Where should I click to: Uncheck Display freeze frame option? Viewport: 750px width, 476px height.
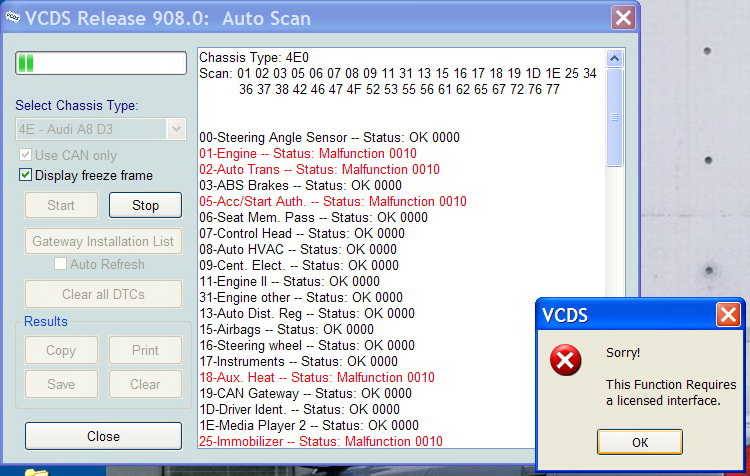click(26, 175)
